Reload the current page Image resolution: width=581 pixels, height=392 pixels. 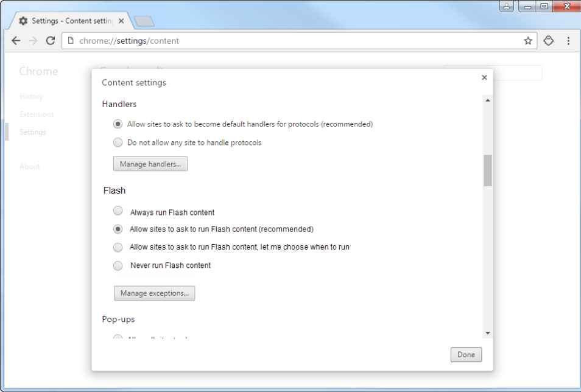(51, 41)
